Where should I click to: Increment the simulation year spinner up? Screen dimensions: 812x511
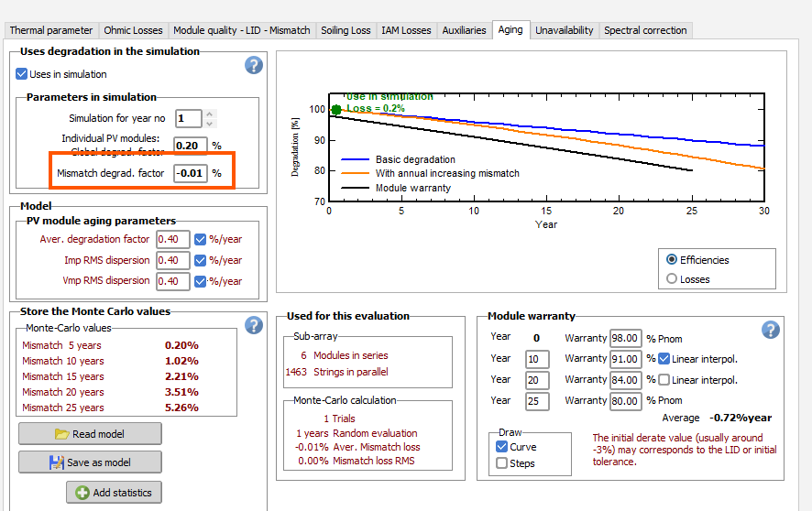(210, 114)
